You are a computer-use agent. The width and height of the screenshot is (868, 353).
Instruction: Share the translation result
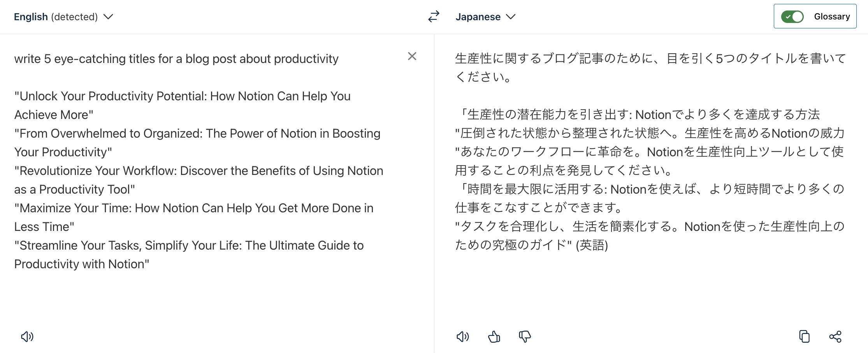835,337
